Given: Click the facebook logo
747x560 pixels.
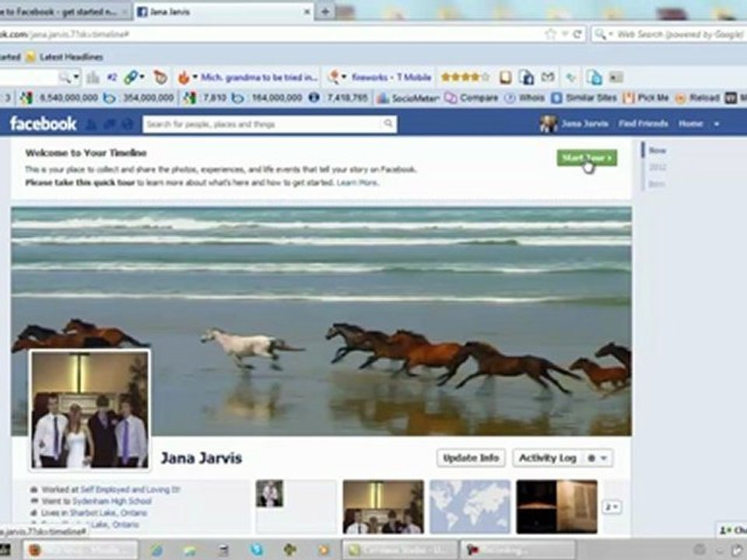Looking at the screenshot, I should (x=44, y=124).
